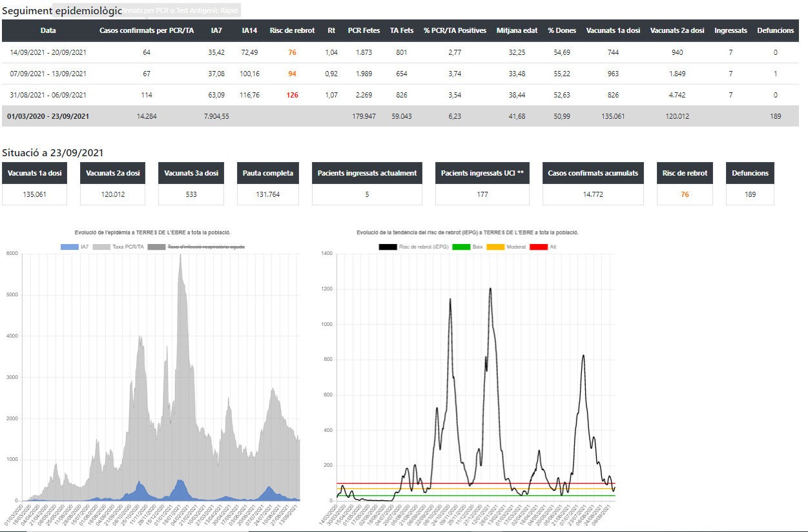Click the PCR Fetes column header
Image resolution: width=808 pixels, height=532 pixels.
point(364,30)
